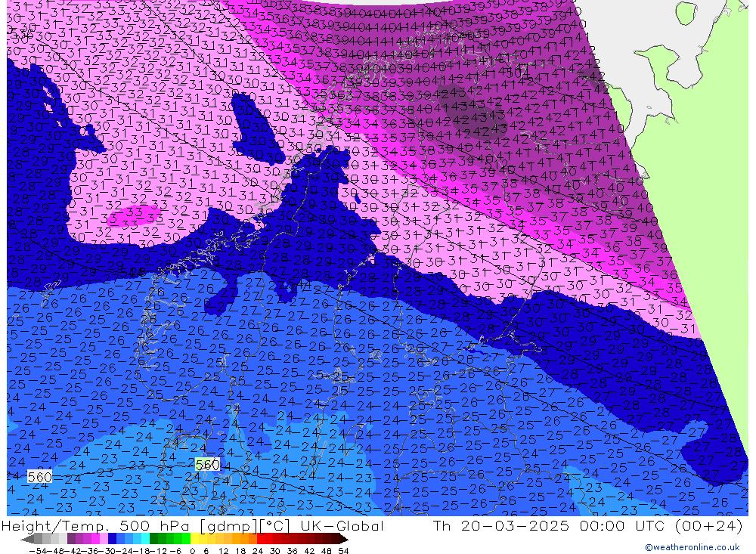Click the -30 value on the legend scale
Viewport: 756px width, 554px height.
coord(107,551)
